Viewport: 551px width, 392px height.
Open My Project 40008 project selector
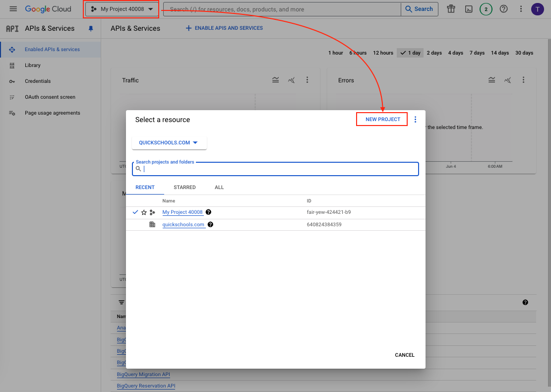[x=122, y=9]
